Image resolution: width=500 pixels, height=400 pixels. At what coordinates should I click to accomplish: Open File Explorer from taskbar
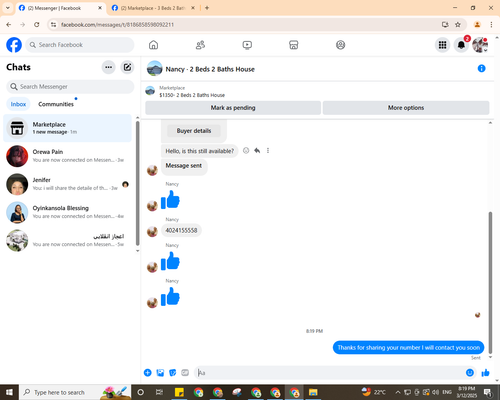pos(313,392)
